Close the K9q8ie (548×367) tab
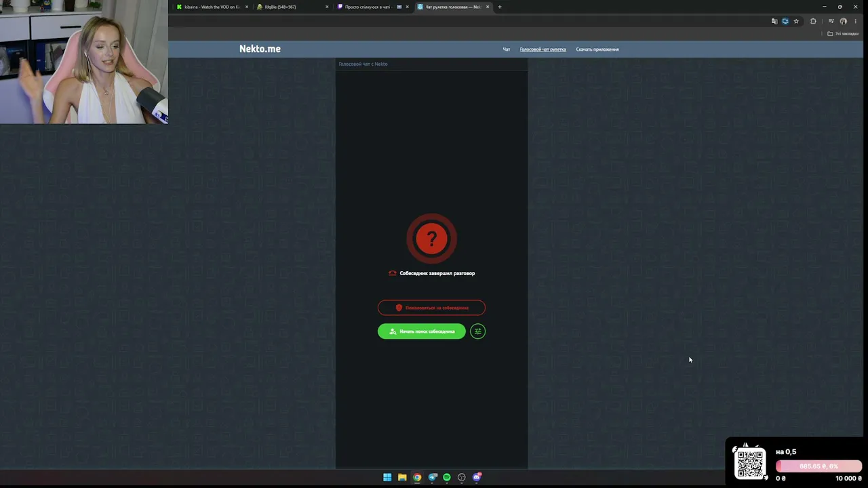The height and width of the screenshot is (488, 868). pos(327,7)
